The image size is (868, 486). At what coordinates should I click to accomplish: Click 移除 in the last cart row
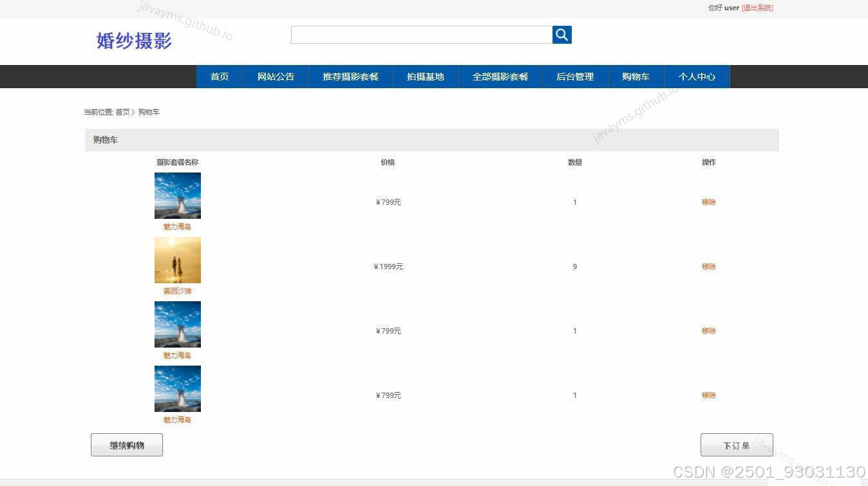pyautogui.click(x=709, y=395)
